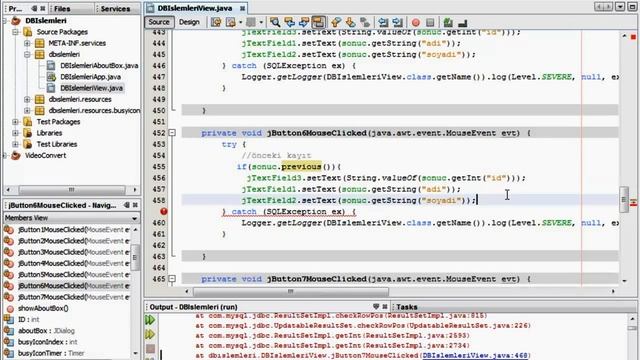Select DBIslemleriAboutBox.java file

pyautogui.click(x=99, y=65)
